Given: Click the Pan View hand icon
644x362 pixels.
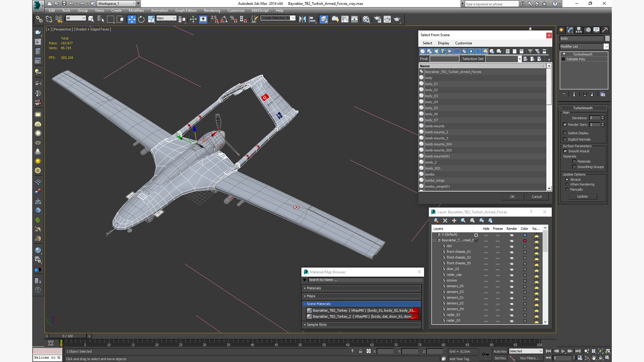Looking at the screenshot, I should point(594,358).
